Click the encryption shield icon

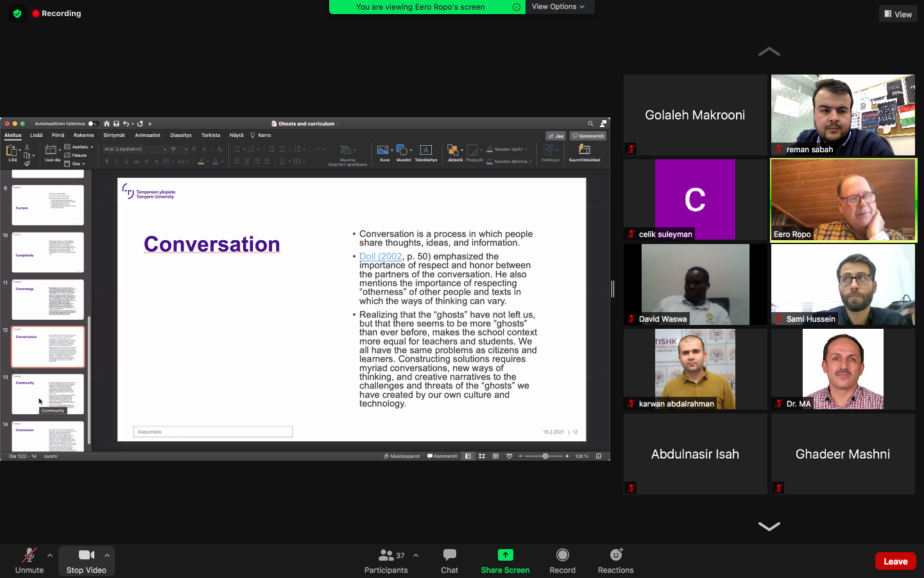(x=17, y=13)
